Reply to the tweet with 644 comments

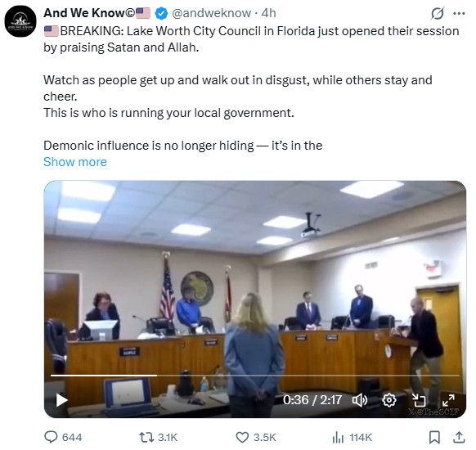(x=64, y=437)
